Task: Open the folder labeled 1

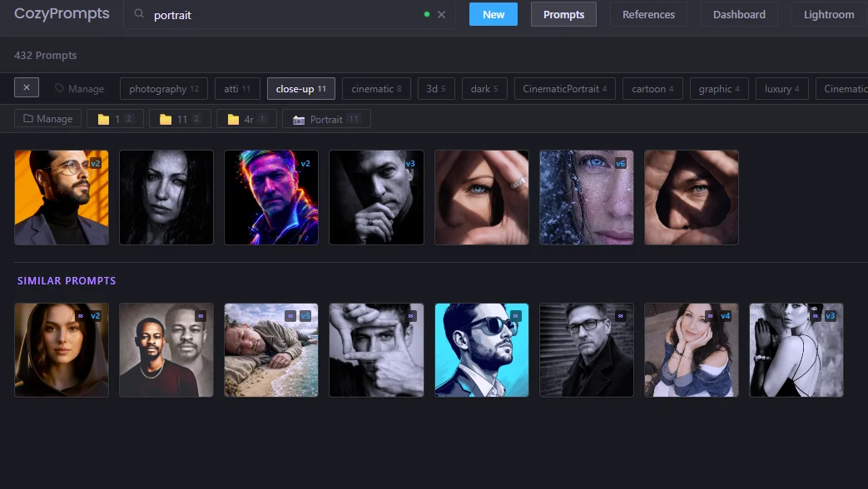Action: pos(115,118)
